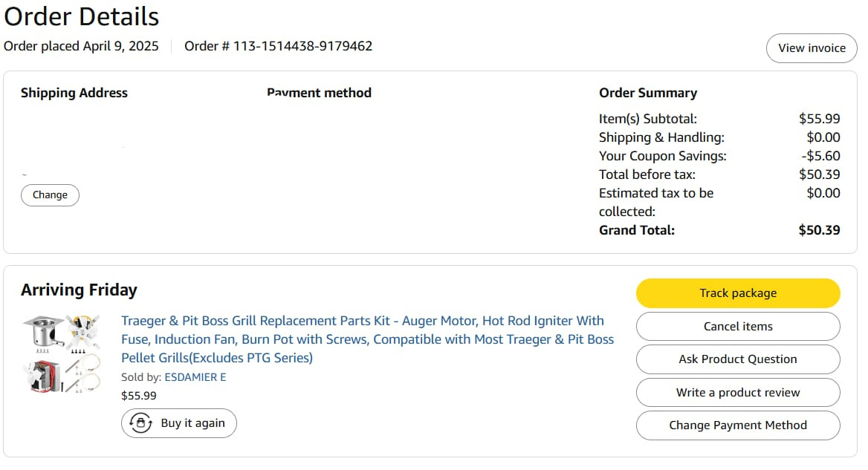Click the Buy it again label
Viewport: 868px width, 470px height.
coord(192,423)
